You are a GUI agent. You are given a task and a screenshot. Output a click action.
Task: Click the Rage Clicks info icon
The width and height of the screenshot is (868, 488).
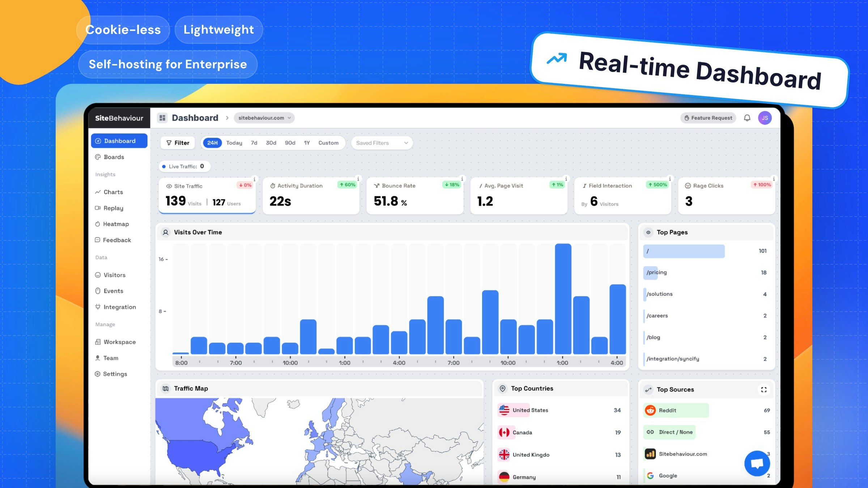pyautogui.click(x=774, y=179)
